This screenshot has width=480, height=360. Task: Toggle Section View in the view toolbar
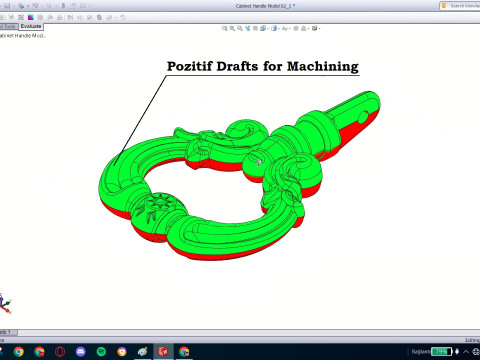[x=248, y=29]
